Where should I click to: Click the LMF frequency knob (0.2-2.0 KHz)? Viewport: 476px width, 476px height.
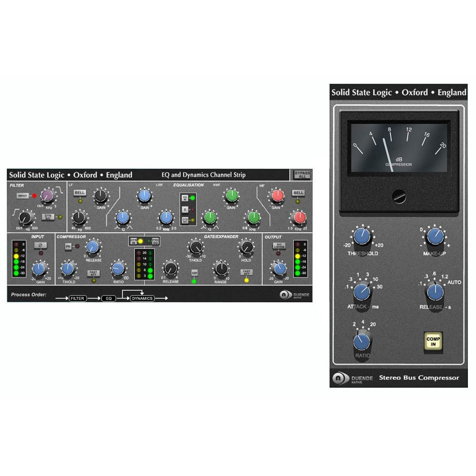(166, 218)
